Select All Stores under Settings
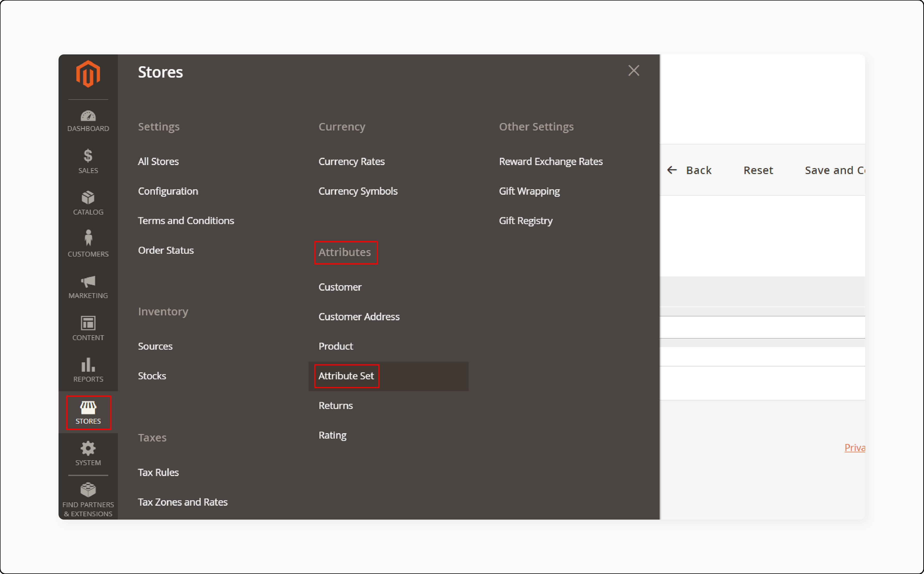This screenshot has width=924, height=574. coord(159,161)
